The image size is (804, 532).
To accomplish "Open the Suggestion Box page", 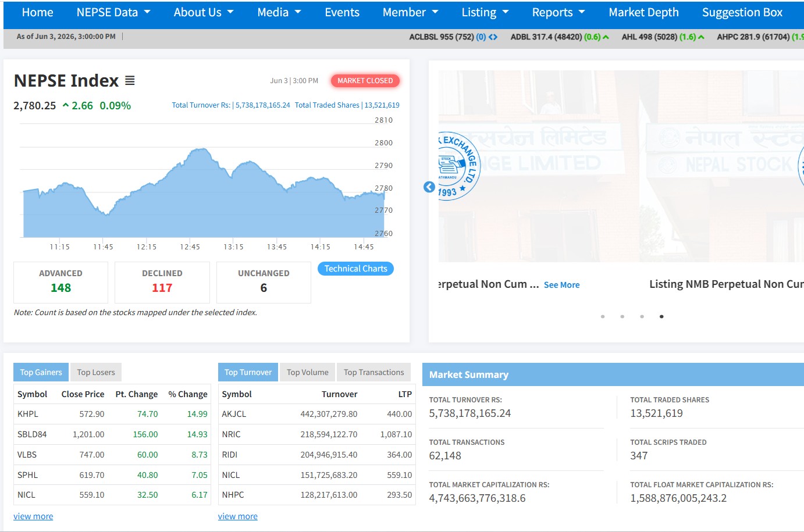I will tap(742, 12).
